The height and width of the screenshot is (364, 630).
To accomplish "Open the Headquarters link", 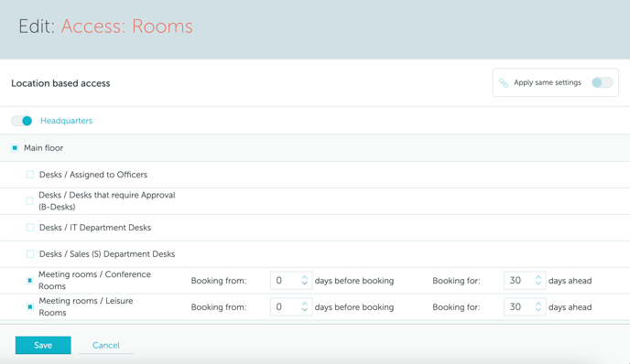I will click(x=66, y=121).
